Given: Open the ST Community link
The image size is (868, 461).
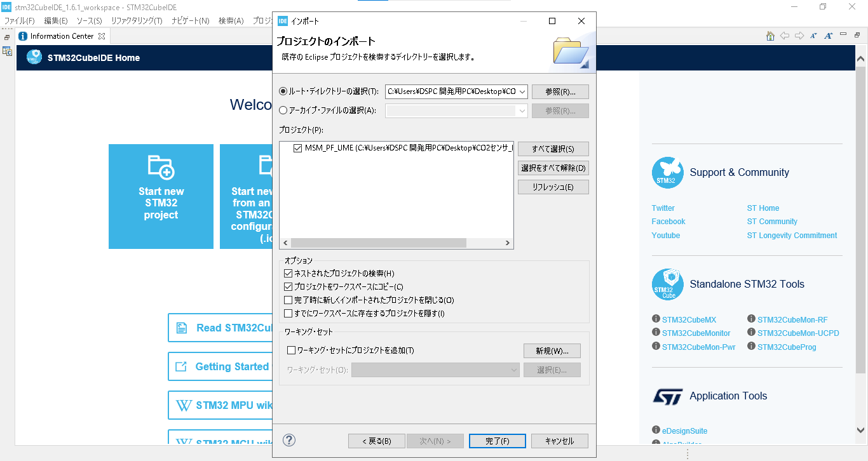Looking at the screenshot, I should click(x=772, y=222).
